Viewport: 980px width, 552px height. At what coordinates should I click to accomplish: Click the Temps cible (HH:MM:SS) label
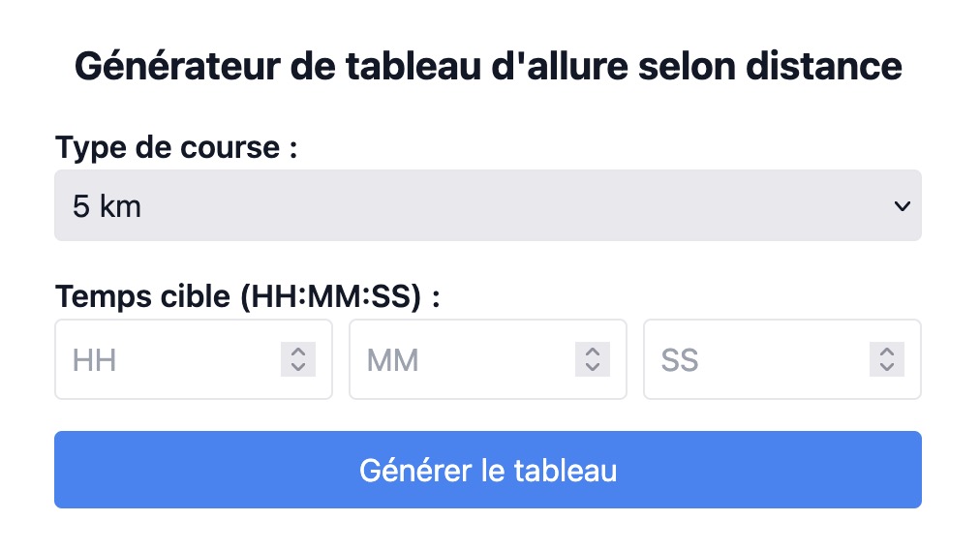point(248,296)
